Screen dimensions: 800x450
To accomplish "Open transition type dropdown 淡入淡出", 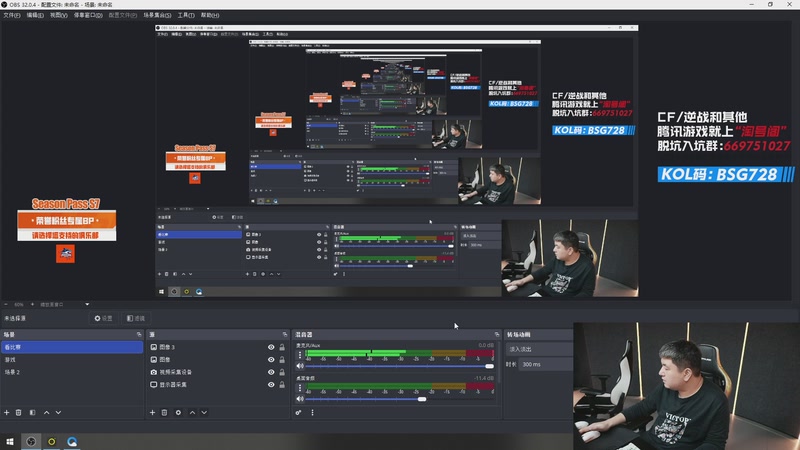I will pos(539,349).
